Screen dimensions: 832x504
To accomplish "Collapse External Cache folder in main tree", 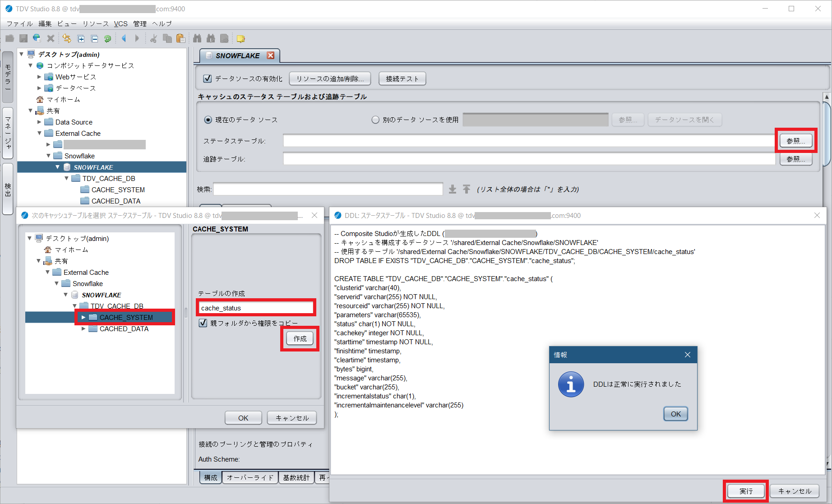I will [39, 133].
